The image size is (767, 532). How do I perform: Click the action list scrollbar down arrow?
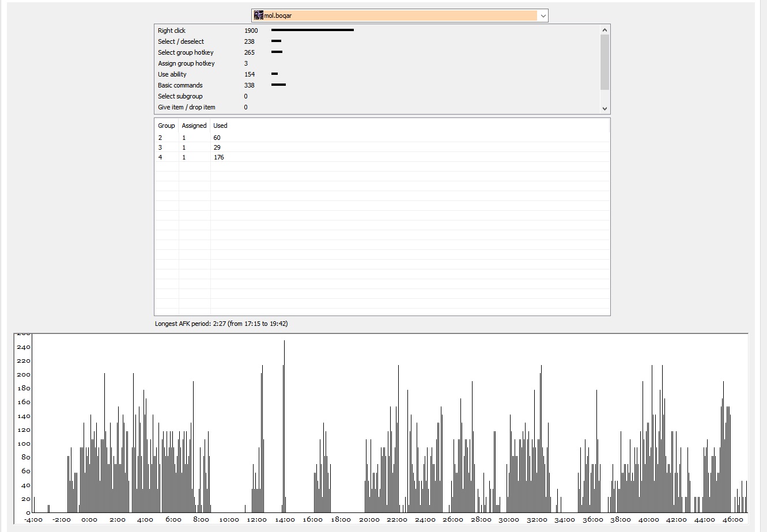[x=604, y=108]
